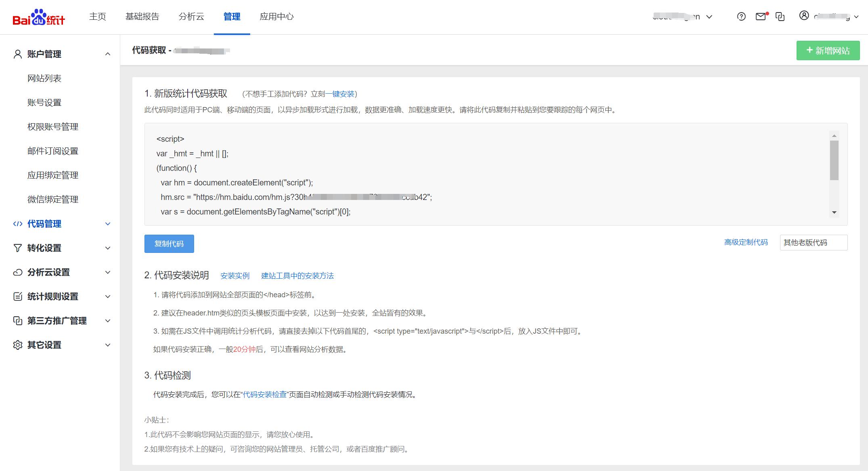Viewport: 868px width, 471px height.
Task: Select the 代码管理 code icon in sidebar
Action: [x=17, y=224]
